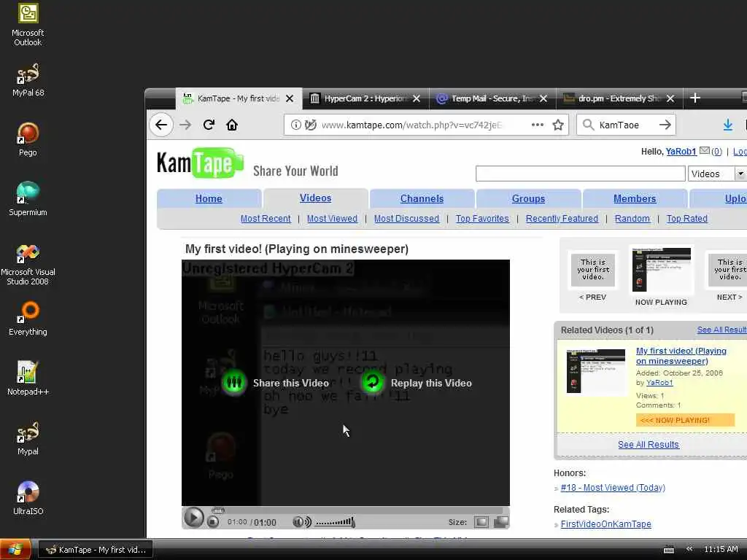The width and height of the screenshot is (747, 560).
Task: Open the Videos navigation tab
Action: point(315,198)
